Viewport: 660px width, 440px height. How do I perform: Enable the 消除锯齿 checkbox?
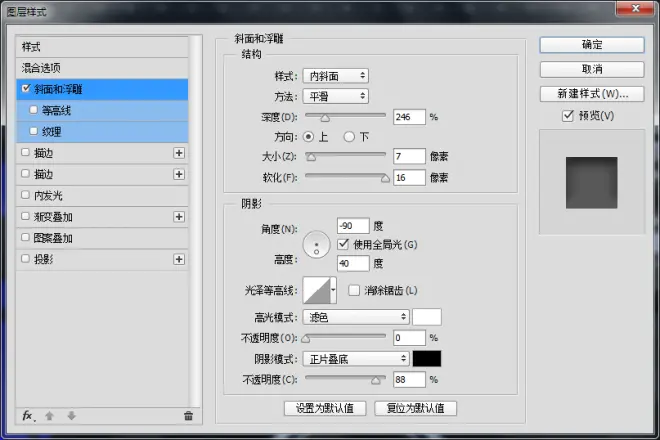tap(354, 290)
